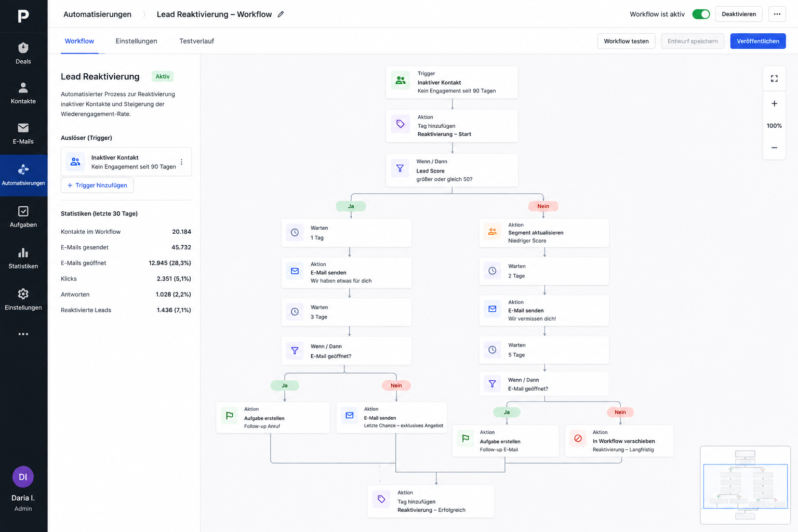Screen dimensions: 798x532
Task: Click the Veröffentlichen button
Action: [758, 41]
